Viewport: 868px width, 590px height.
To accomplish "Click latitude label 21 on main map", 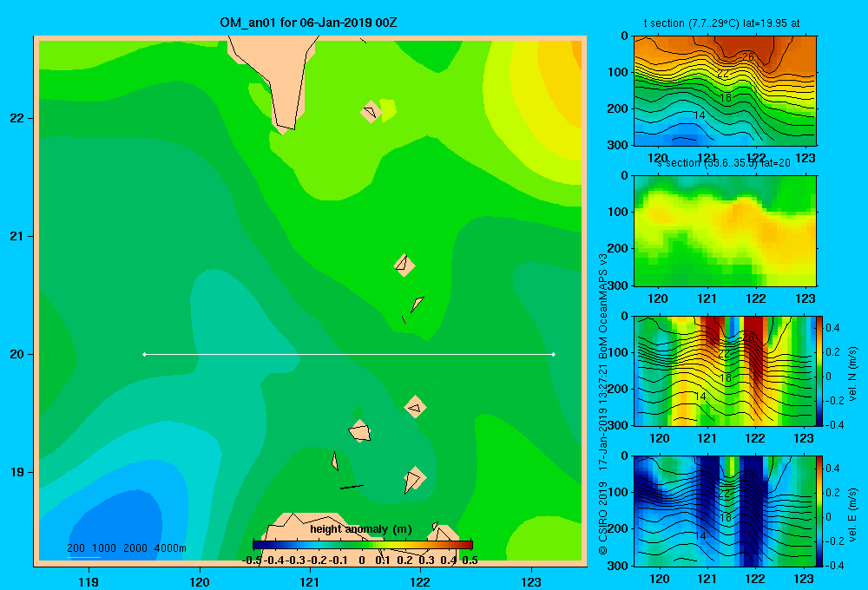I will pyautogui.click(x=17, y=236).
